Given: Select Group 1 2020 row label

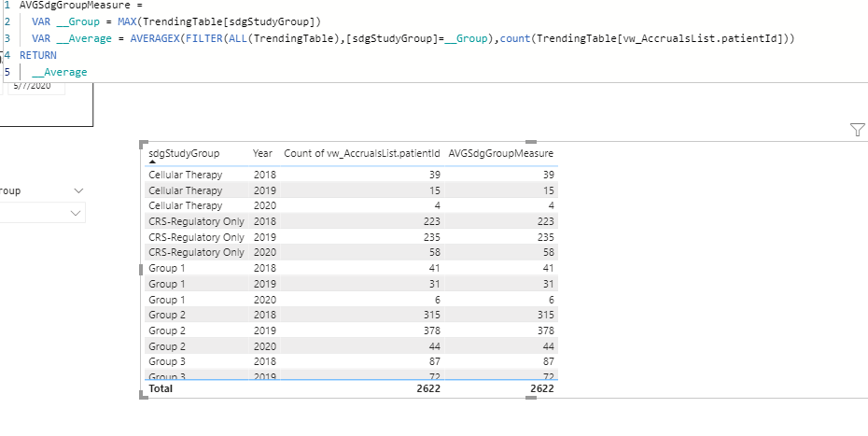Looking at the screenshot, I should coord(167,300).
